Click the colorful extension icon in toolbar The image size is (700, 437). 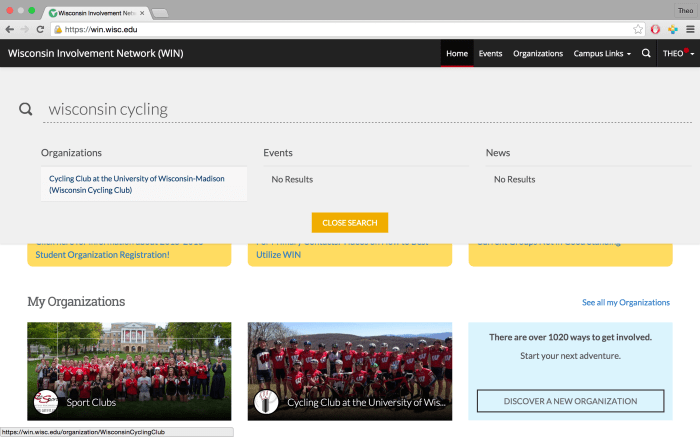672,30
